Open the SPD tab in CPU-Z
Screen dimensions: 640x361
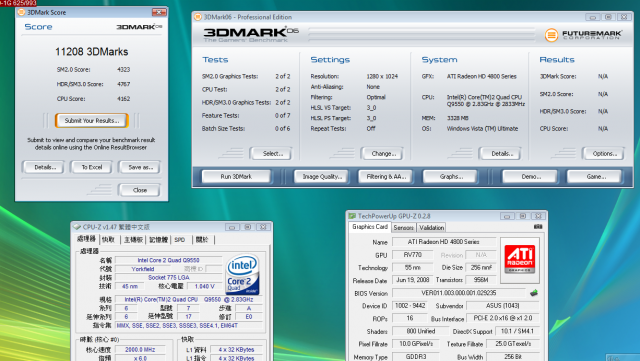point(180,240)
